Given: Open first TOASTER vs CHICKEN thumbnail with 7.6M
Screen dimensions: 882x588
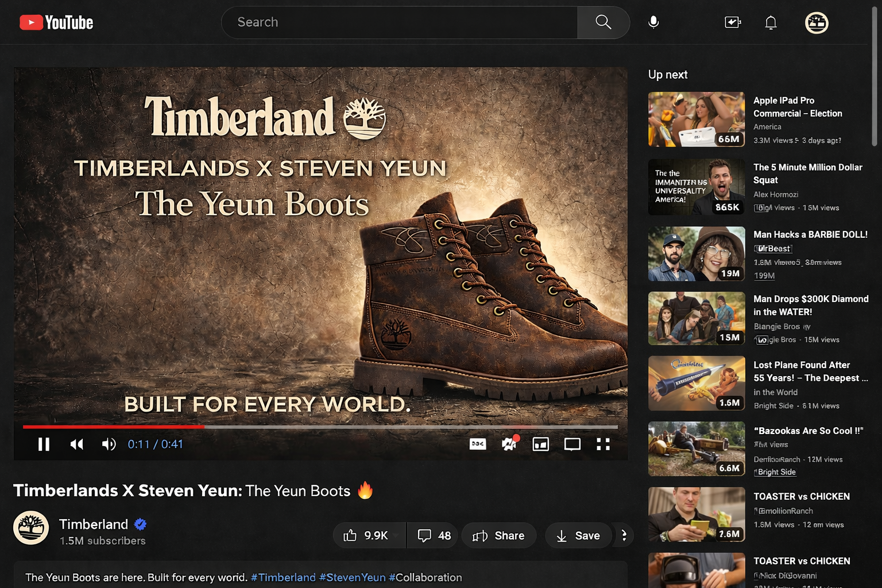Looking at the screenshot, I should coord(697,514).
